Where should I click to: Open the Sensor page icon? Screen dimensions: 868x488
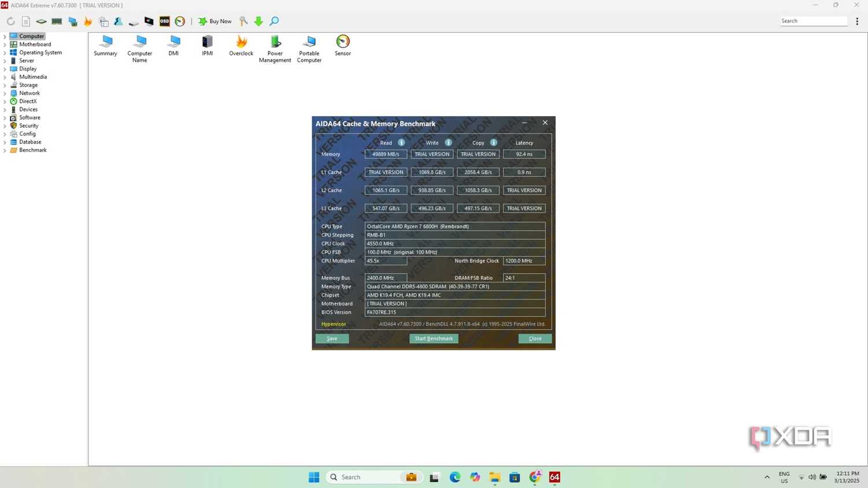click(x=343, y=46)
